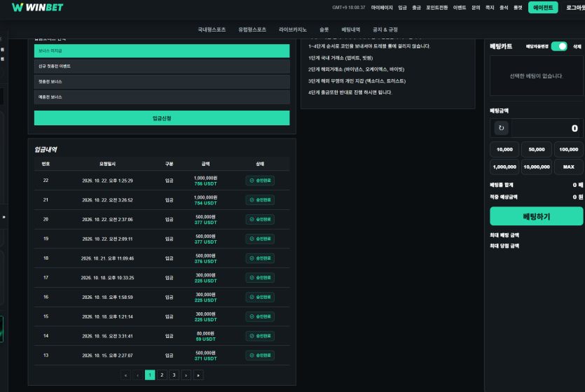Open the 라이브카지노 tab
This screenshot has height=392, width=585.
tap(293, 29)
